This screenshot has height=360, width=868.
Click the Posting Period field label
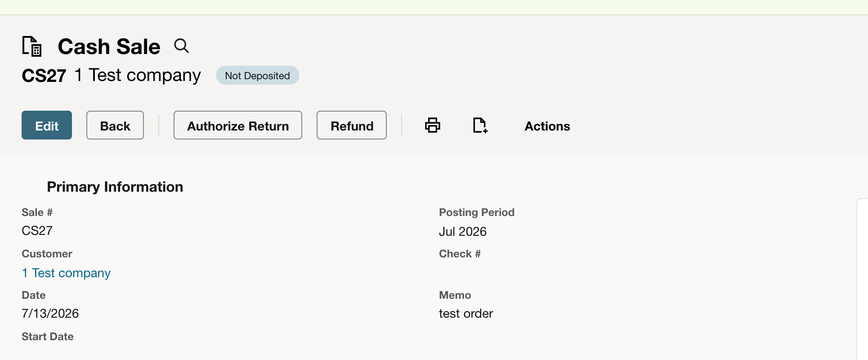click(x=477, y=212)
